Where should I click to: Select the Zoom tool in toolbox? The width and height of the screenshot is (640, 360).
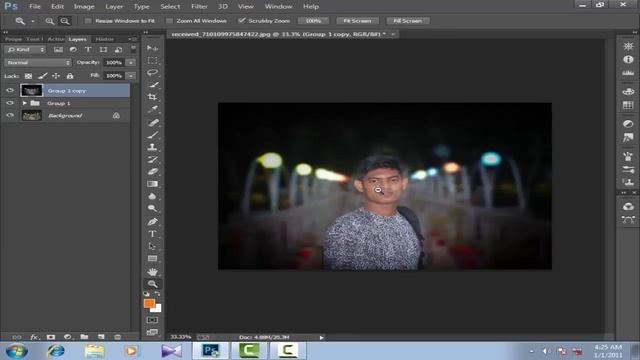click(x=152, y=284)
